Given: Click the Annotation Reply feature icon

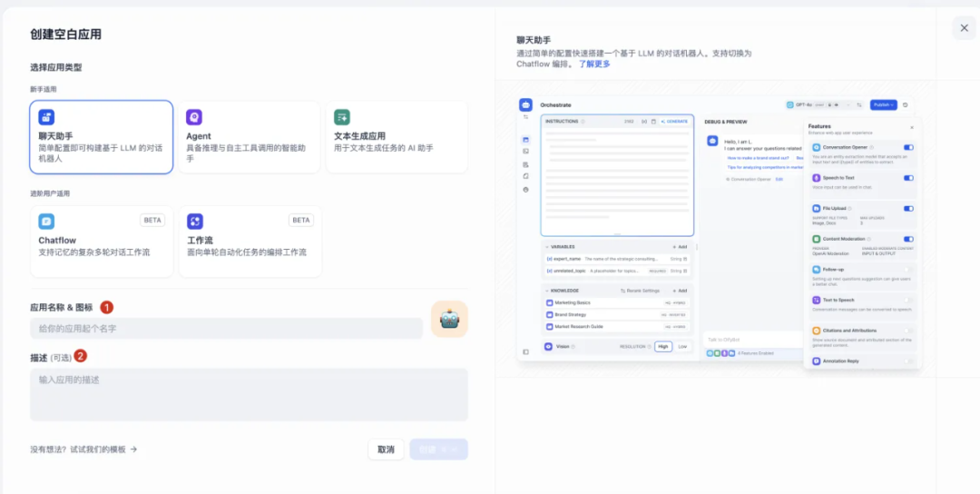Looking at the screenshot, I should (817, 361).
